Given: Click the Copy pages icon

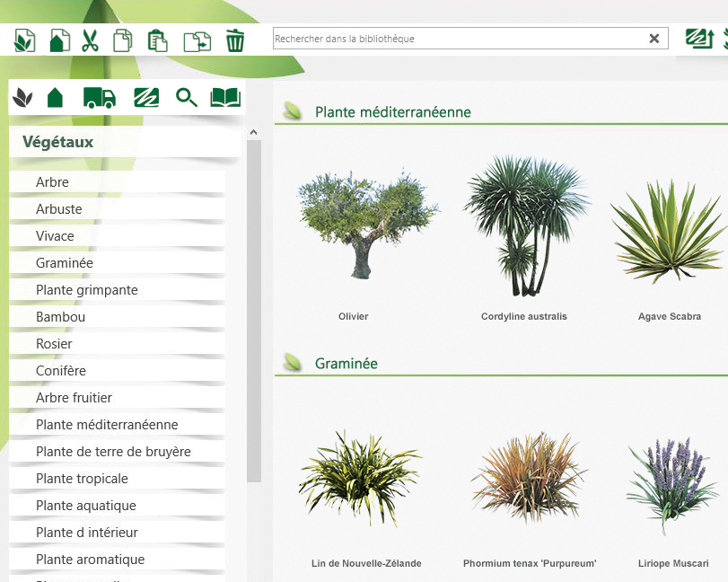Looking at the screenshot, I should [123, 40].
